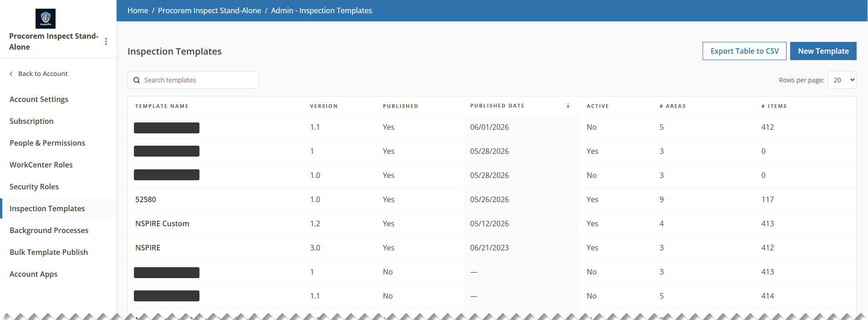Image resolution: width=868 pixels, height=320 pixels.
Task: Toggle the Published Date sort arrow
Action: tap(568, 106)
